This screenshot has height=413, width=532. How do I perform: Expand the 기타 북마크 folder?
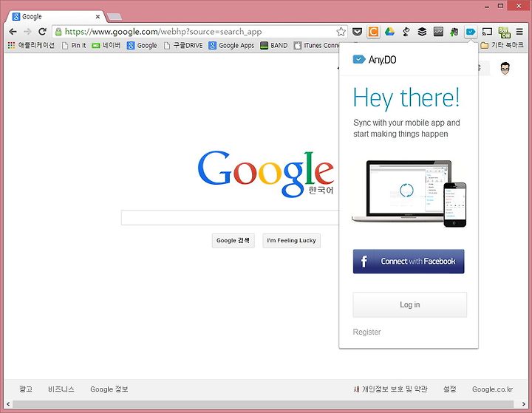click(502, 45)
